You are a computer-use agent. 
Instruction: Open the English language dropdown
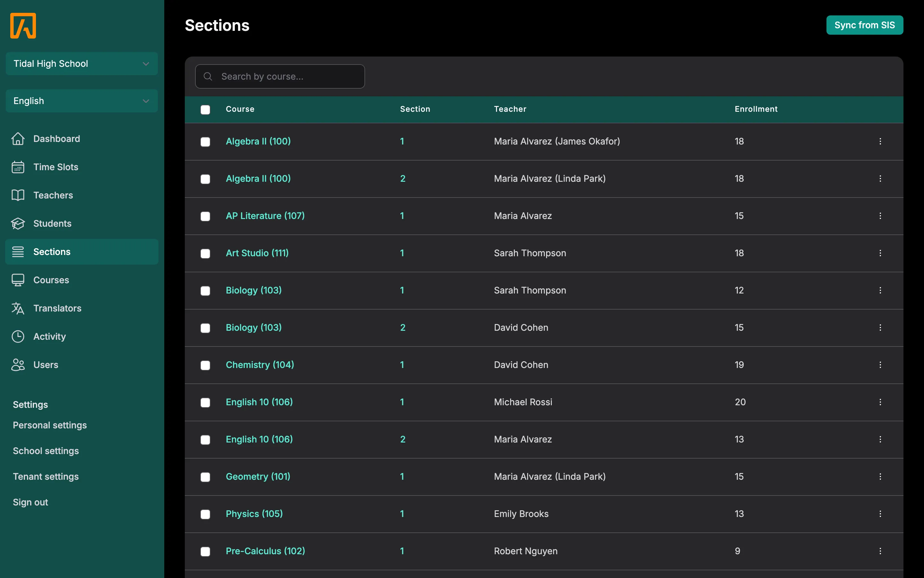[x=82, y=101]
